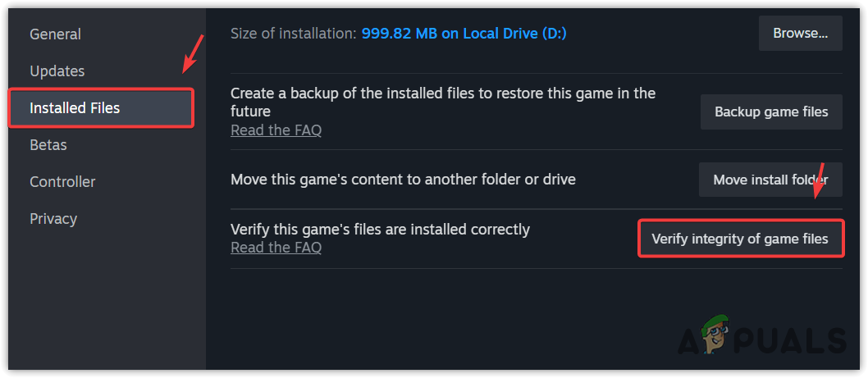The width and height of the screenshot is (868, 378).
Task: Click the Size of installation label
Action: coord(293,34)
